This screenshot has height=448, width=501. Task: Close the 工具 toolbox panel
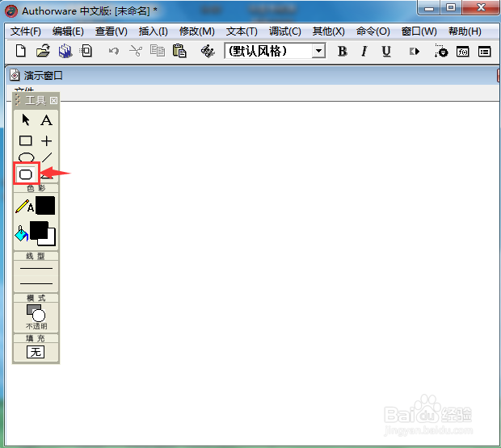tap(53, 101)
